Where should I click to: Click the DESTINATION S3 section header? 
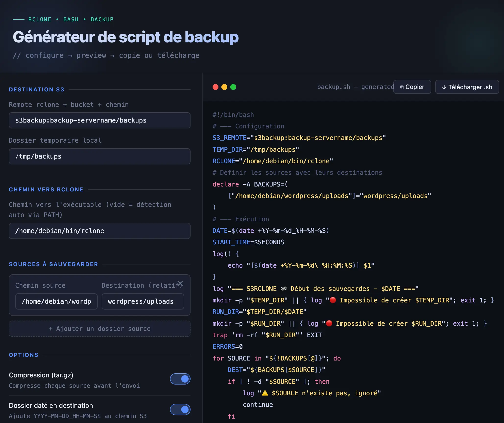click(36, 89)
